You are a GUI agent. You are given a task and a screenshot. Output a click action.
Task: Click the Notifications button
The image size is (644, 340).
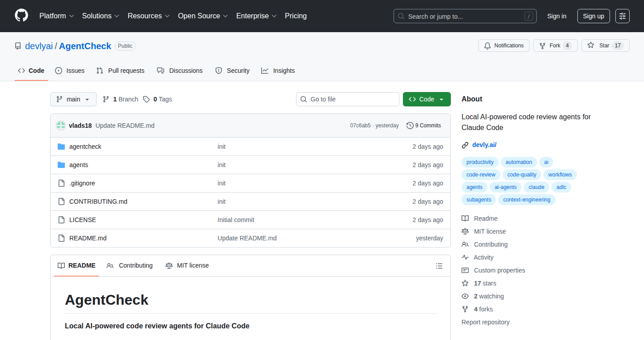504,46
